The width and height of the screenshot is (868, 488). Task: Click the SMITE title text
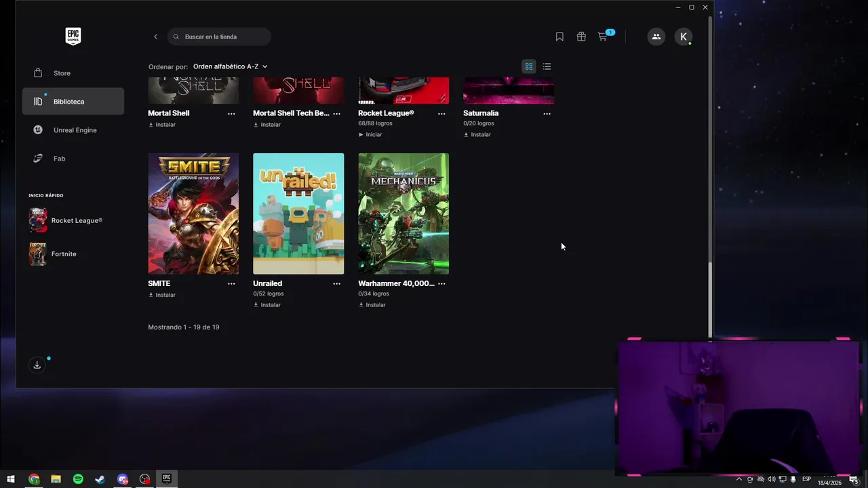(159, 283)
